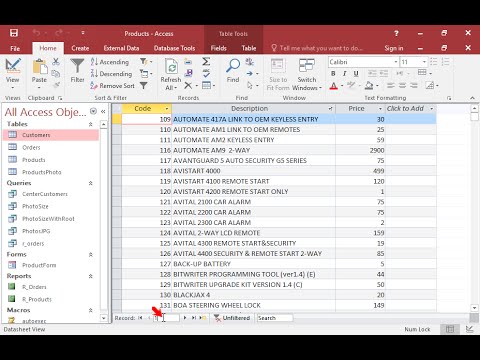Align text left
Screen dimensions: 480x360
click(391, 86)
